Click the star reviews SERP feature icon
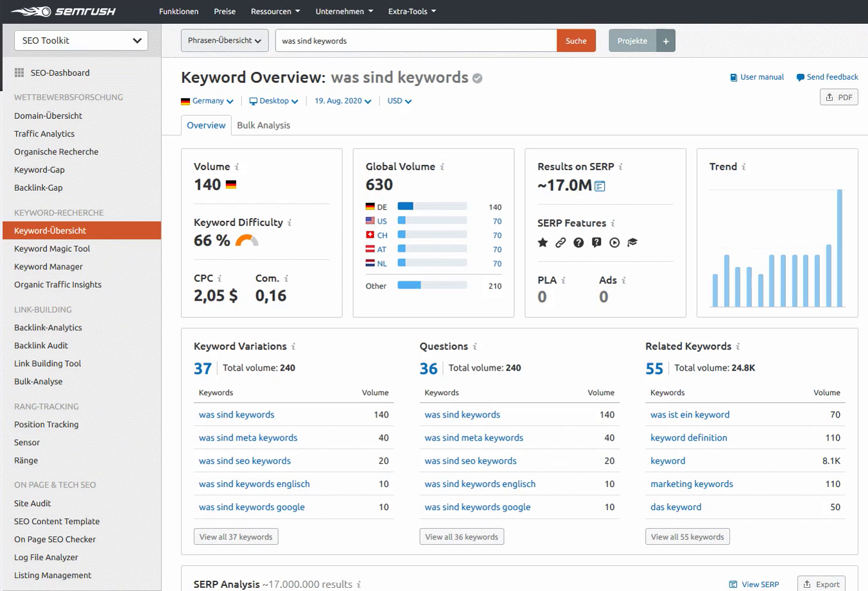 pos(543,242)
